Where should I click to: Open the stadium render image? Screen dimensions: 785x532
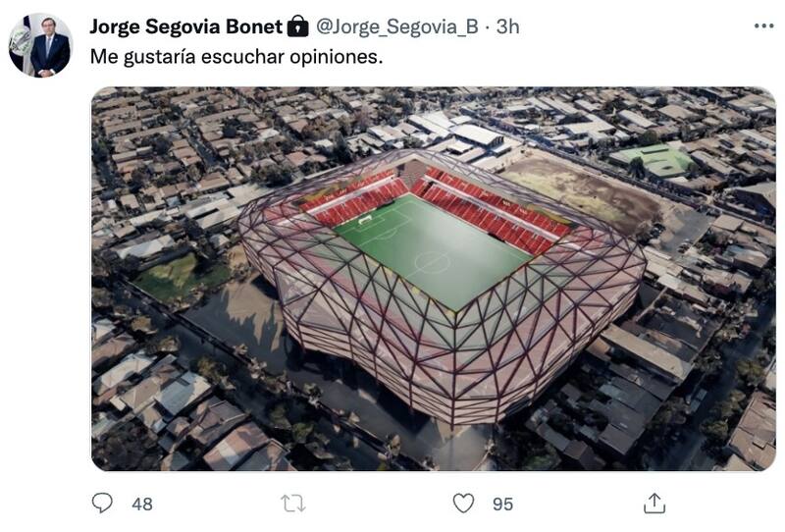[433, 279]
